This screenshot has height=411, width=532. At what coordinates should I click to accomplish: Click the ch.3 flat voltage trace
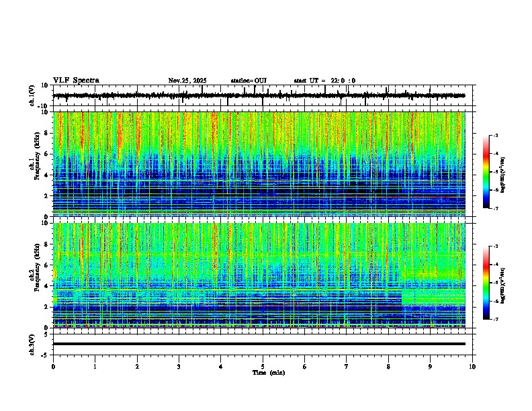259,344
